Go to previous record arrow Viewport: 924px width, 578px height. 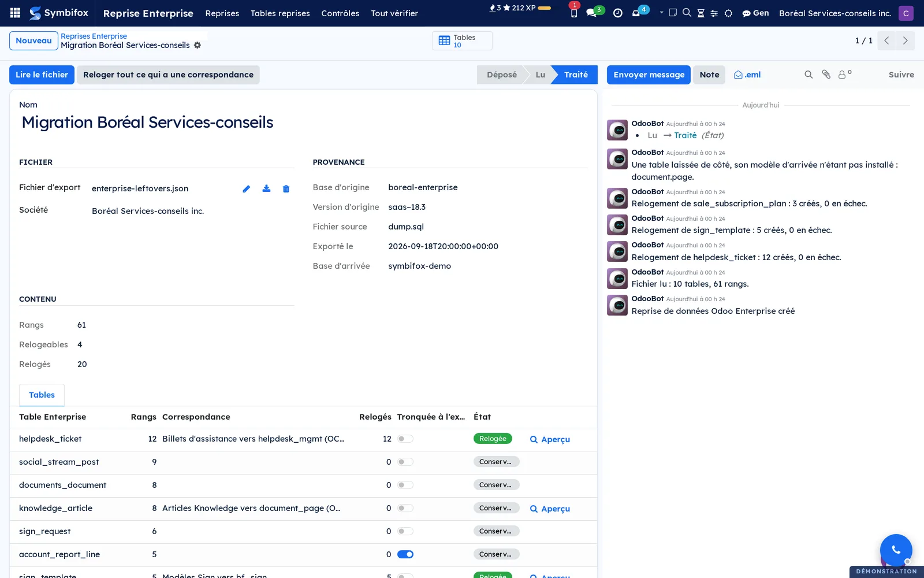(886, 40)
